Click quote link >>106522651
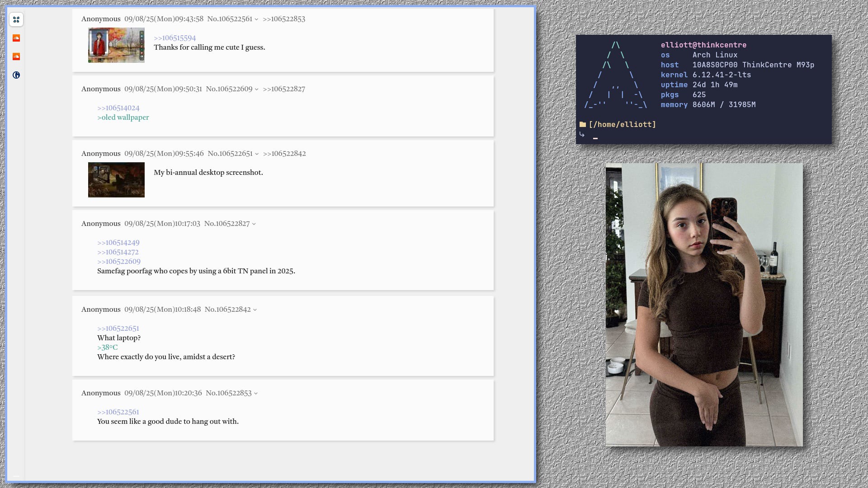The height and width of the screenshot is (488, 868). [x=118, y=328]
